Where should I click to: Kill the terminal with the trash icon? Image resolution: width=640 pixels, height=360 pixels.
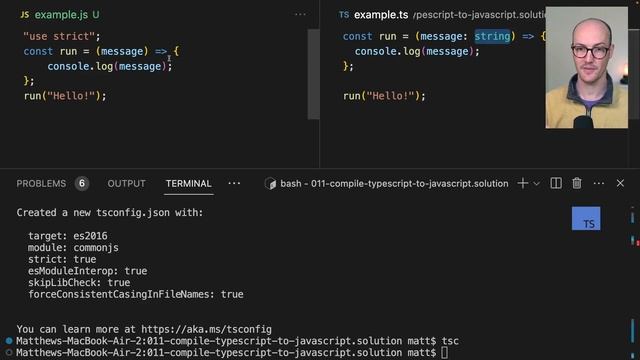(577, 184)
